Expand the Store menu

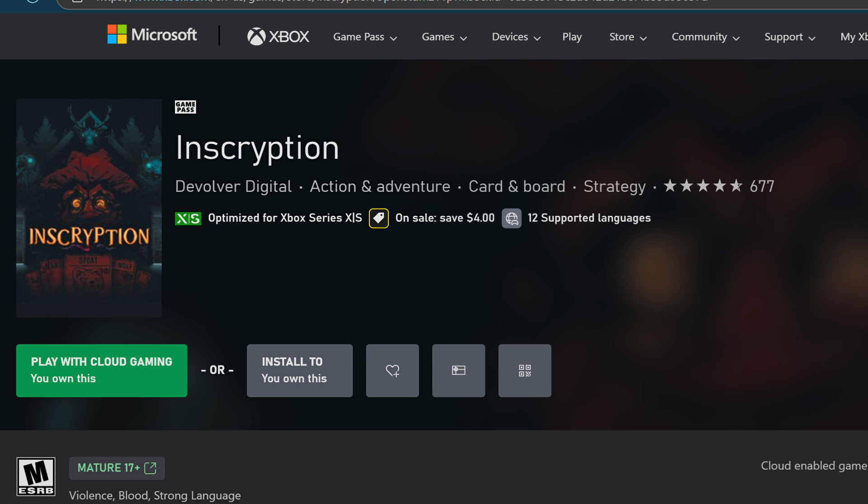(x=628, y=37)
